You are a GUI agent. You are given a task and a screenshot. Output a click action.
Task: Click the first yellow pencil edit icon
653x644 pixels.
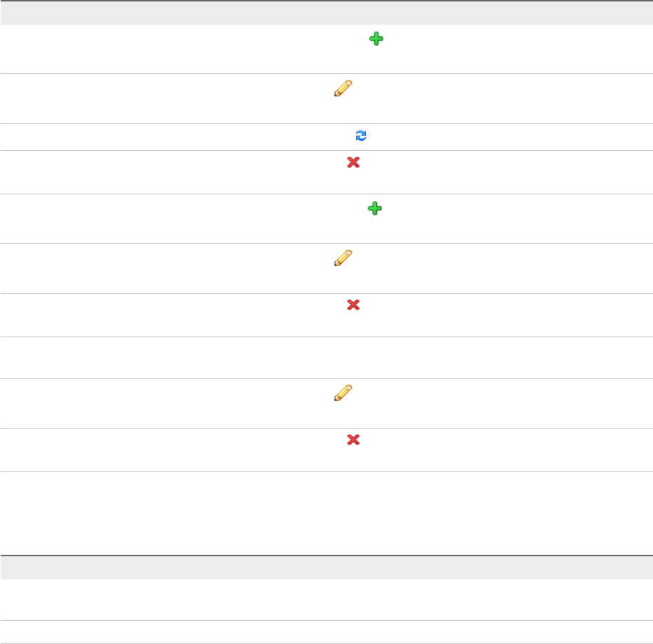click(343, 88)
